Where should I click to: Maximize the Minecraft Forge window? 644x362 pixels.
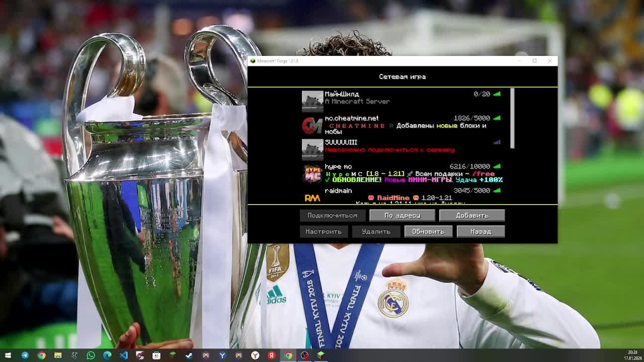click(534, 61)
